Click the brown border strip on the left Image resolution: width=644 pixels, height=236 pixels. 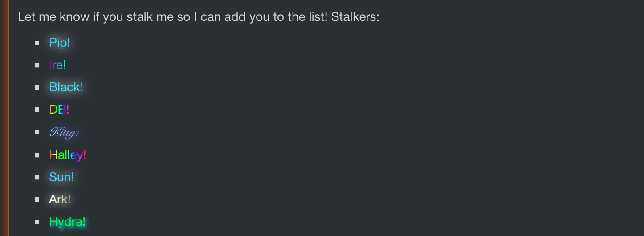4,118
